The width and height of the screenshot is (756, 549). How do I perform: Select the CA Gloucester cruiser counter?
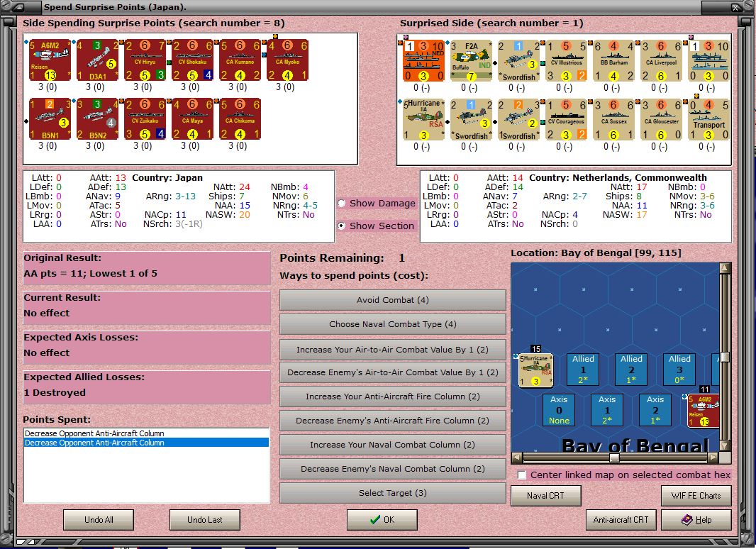click(661, 120)
